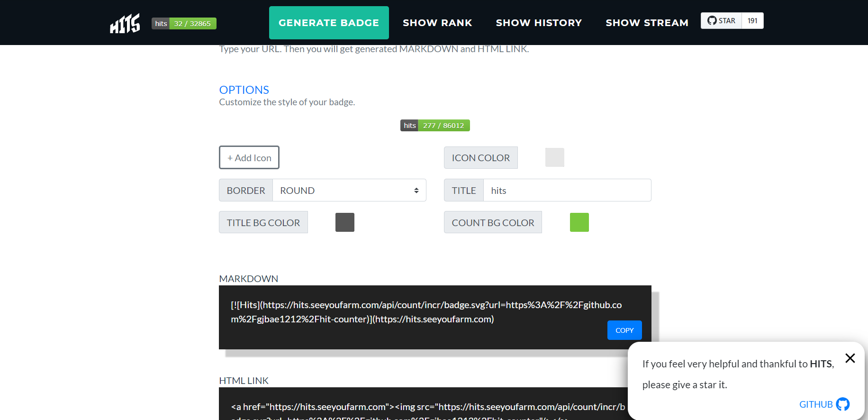
Task: Click the TITLE BG COLOR label
Action: tap(263, 222)
